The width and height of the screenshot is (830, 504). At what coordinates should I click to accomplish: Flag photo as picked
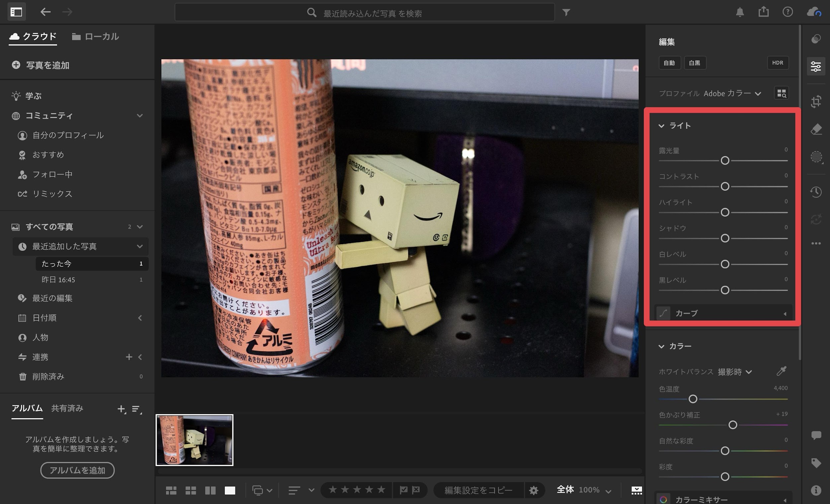(x=404, y=490)
